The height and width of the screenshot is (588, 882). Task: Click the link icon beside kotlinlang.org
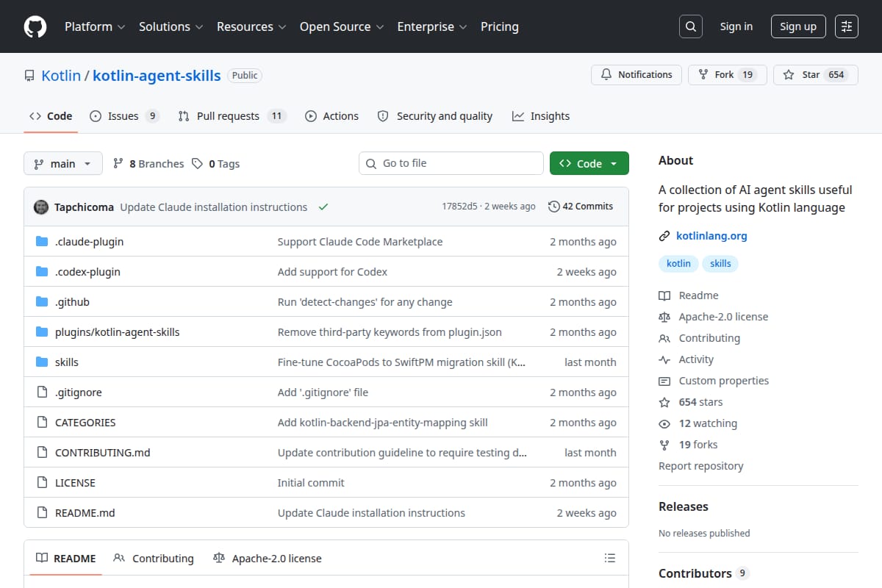tap(664, 236)
